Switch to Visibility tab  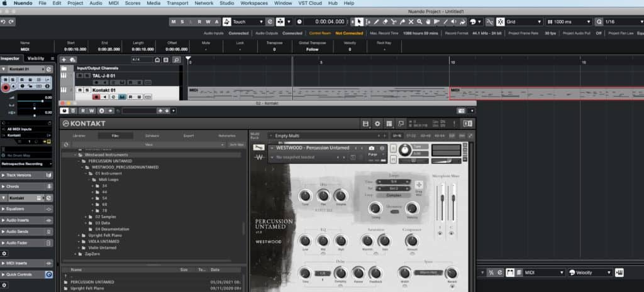[x=36, y=58]
